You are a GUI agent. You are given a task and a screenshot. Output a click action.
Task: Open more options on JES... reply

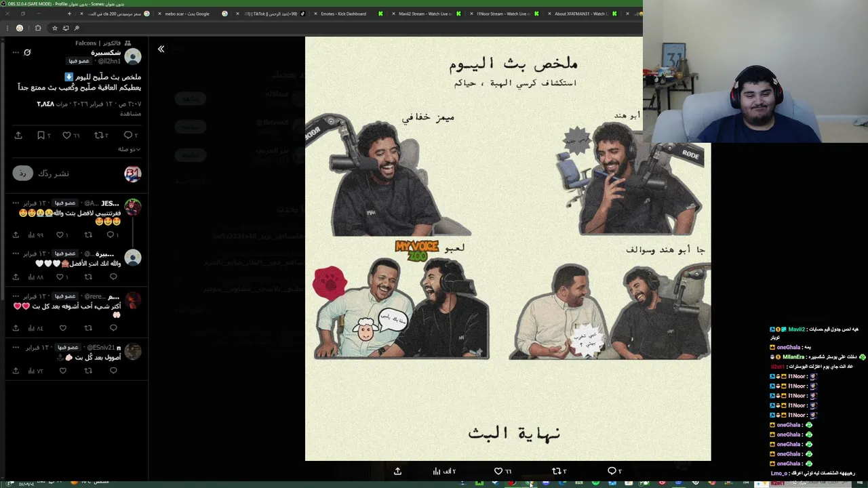(16, 203)
